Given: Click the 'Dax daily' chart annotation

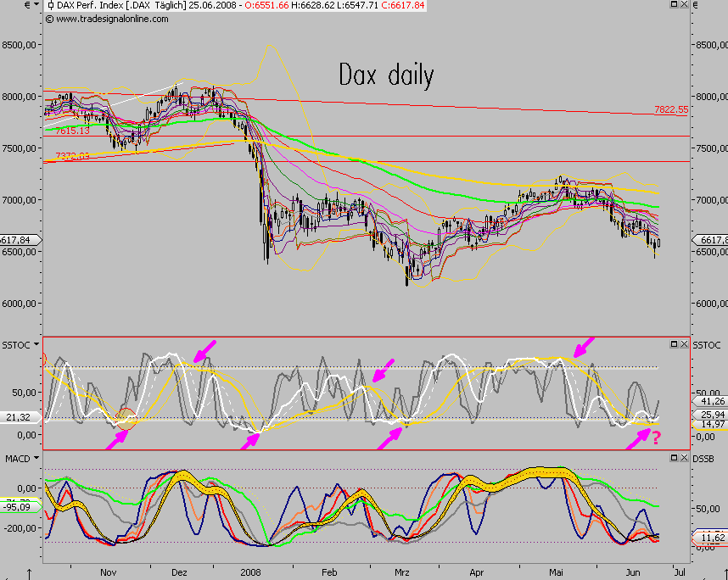Looking at the screenshot, I should tap(386, 75).
